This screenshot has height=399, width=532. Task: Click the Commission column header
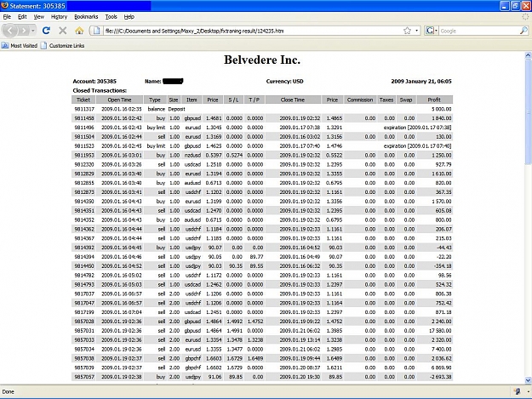(x=360, y=100)
